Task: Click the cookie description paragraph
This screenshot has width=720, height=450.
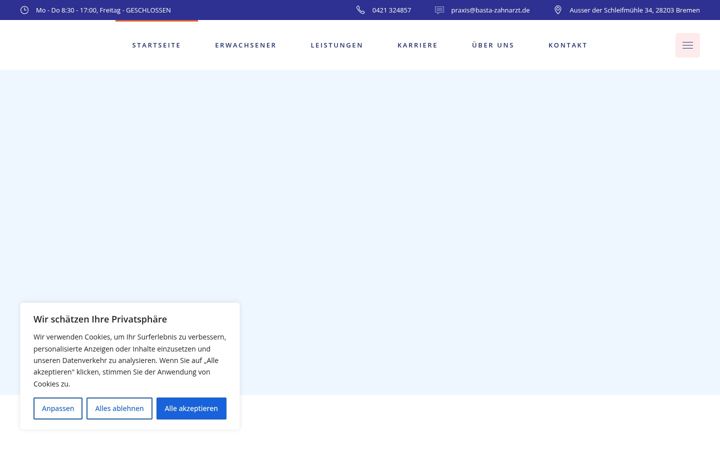Action: pos(130,360)
